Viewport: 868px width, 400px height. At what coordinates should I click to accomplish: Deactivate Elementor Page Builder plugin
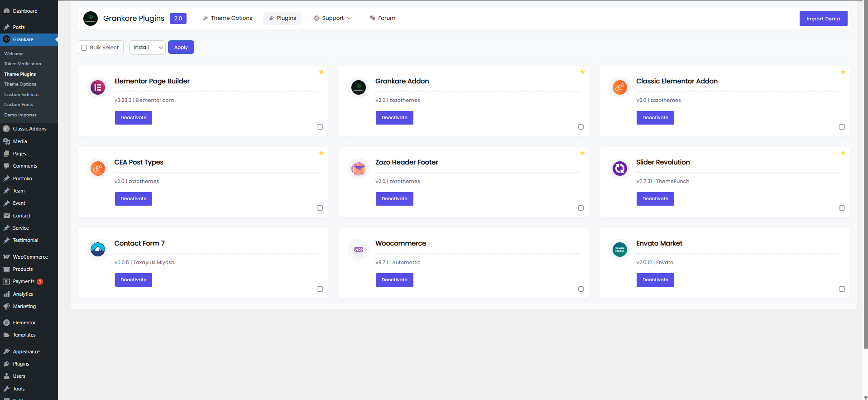134,118
